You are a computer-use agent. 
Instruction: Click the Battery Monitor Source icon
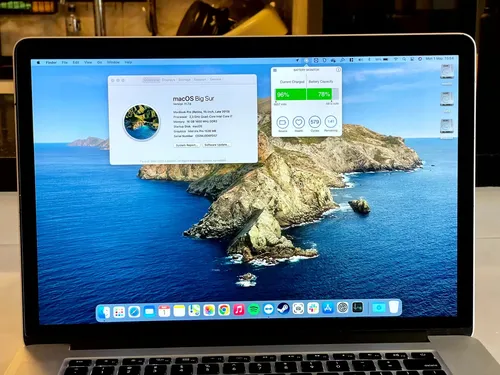point(282,123)
